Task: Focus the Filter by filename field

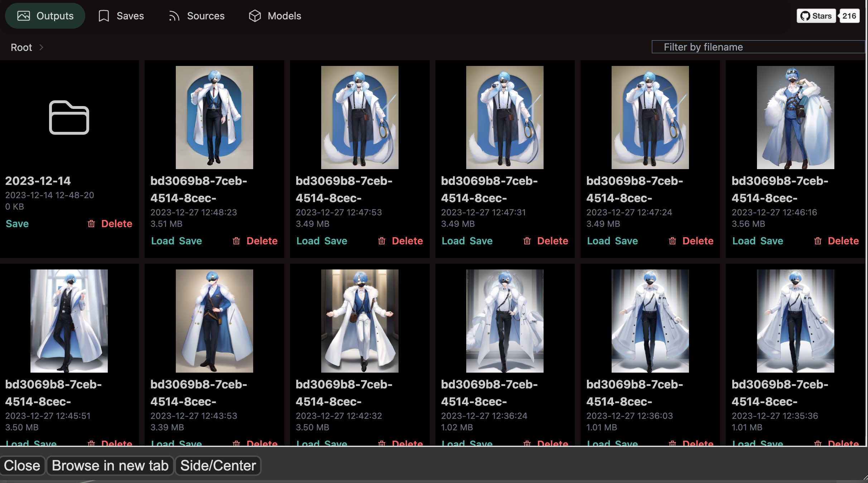Action: coord(758,47)
